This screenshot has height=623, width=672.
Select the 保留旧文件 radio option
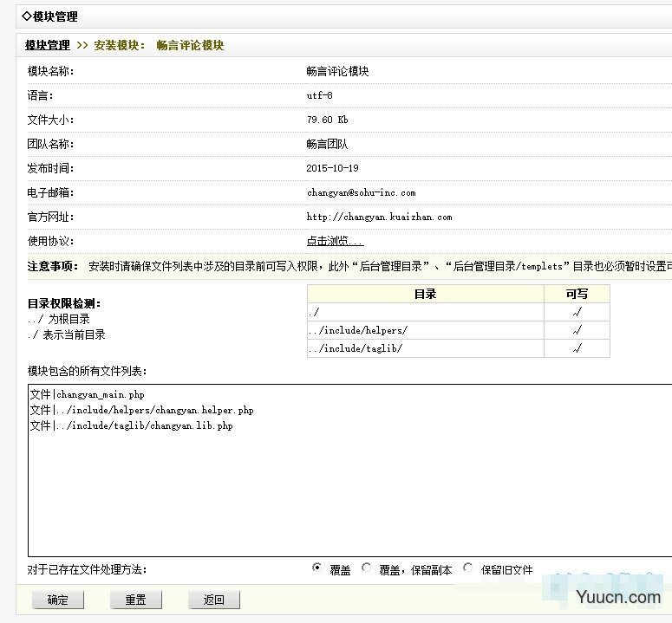pyautogui.click(x=468, y=568)
